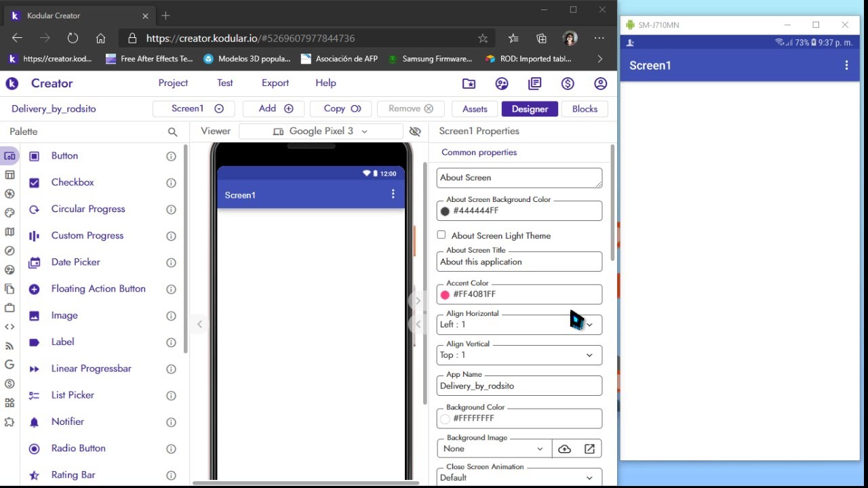This screenshot has width=868, height=488.
Task: Click the App Name input field
Action: [x=519, y=386]
